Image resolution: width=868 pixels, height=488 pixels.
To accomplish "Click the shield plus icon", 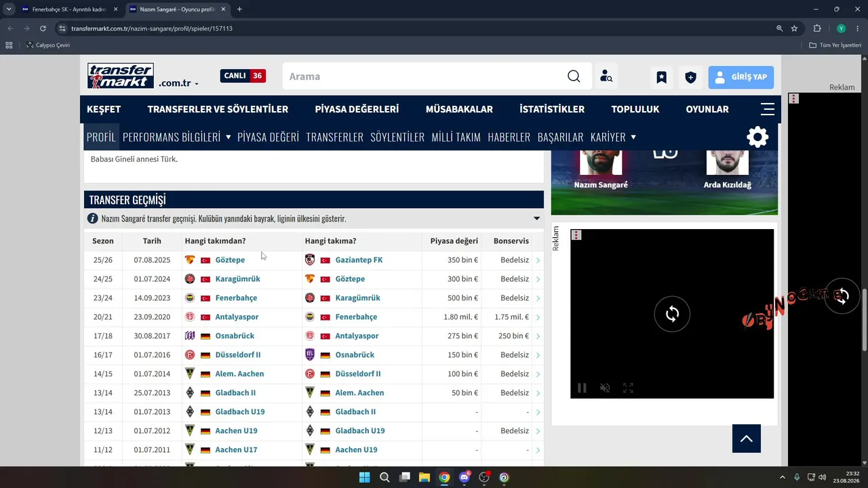I will (x=690, y=77).
